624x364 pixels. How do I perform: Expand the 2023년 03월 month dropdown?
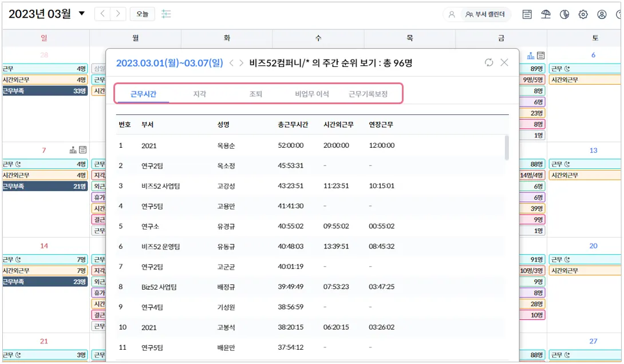[81, 14]
